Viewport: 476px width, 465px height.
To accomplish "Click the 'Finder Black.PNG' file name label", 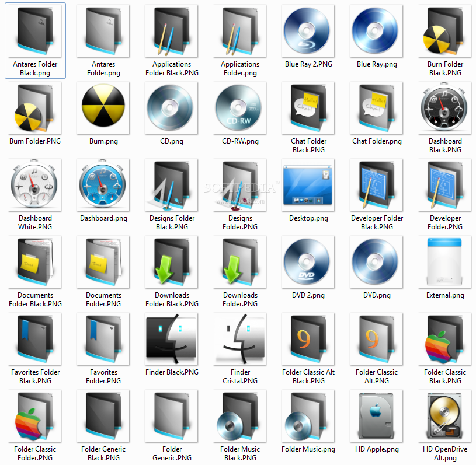I will 172,372.
